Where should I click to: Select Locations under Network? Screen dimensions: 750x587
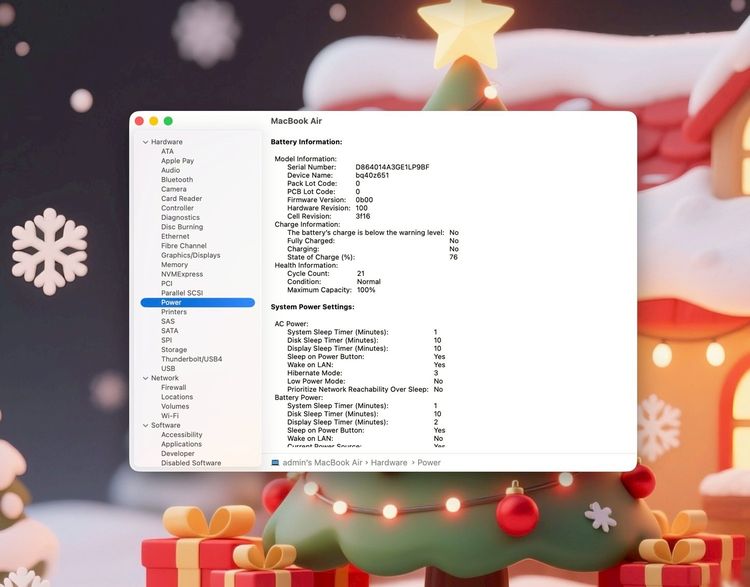(x=177, y=397)
